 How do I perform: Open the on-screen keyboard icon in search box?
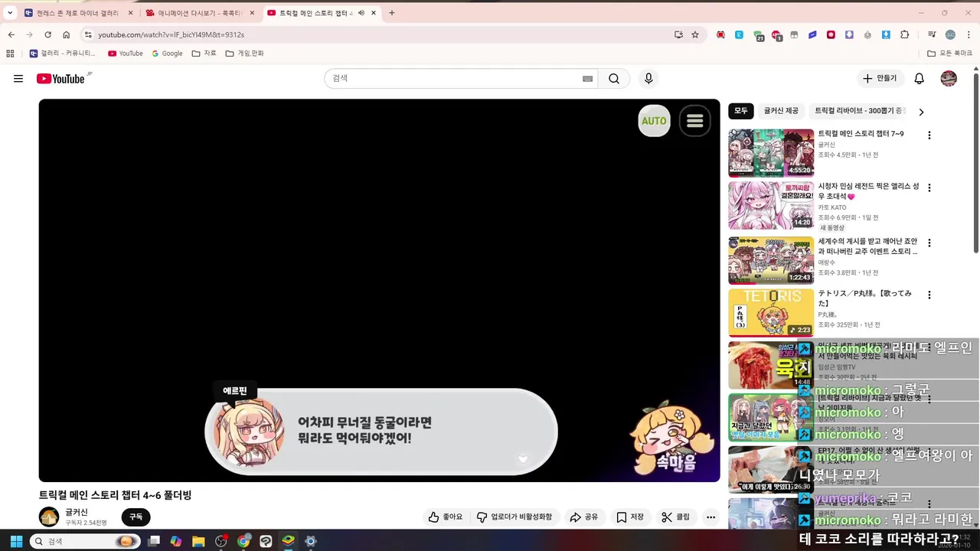point(588,79)
